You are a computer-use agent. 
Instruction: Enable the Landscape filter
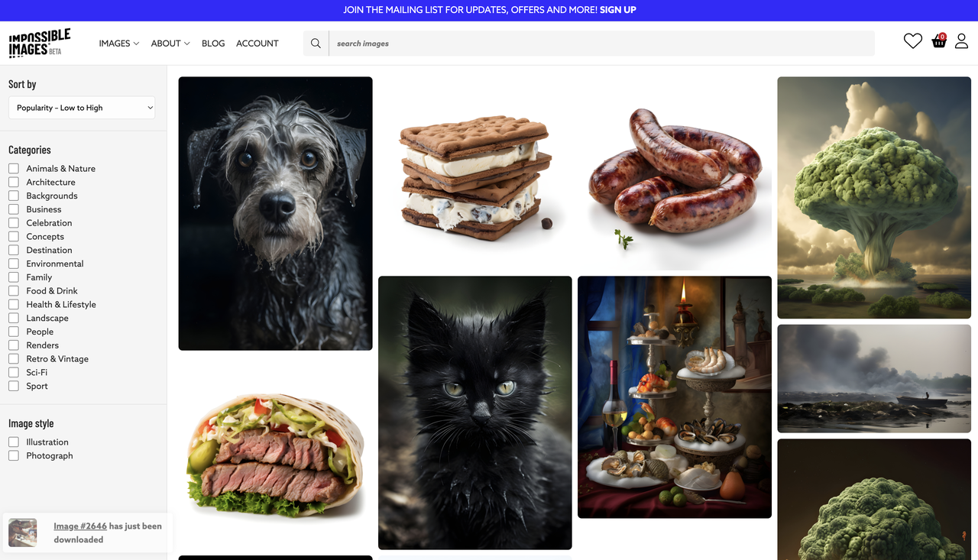coord(14,319)
